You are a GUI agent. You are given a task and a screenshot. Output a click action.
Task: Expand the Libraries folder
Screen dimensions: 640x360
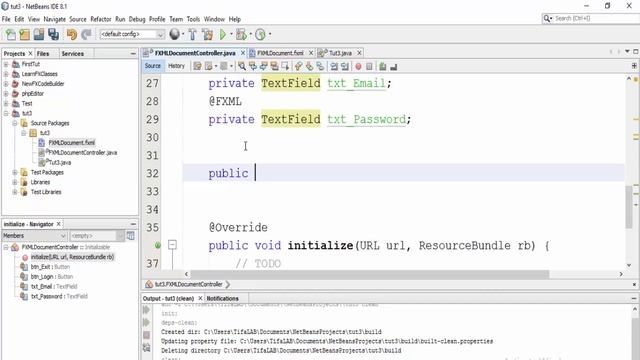point(15,182)
